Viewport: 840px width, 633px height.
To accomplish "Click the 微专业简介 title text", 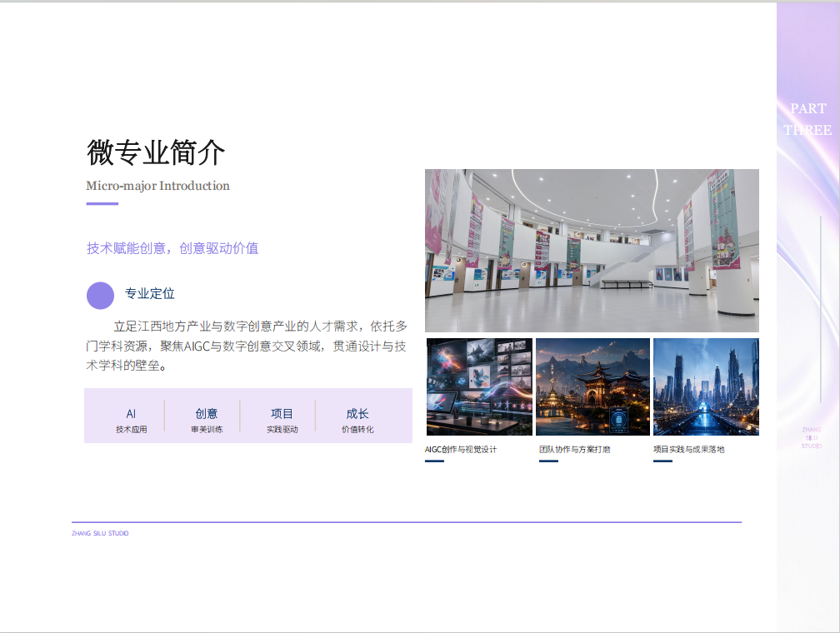I will coord(156,152).
